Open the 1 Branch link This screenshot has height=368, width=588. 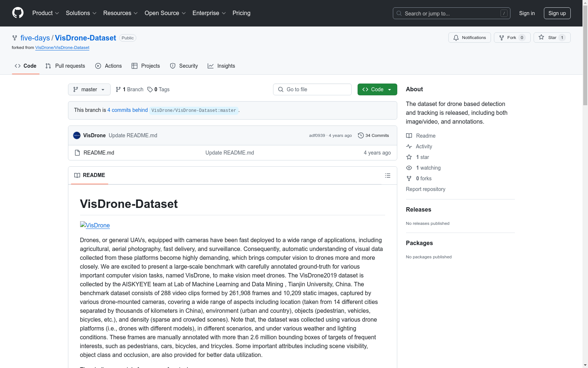[x=129, y=89]
